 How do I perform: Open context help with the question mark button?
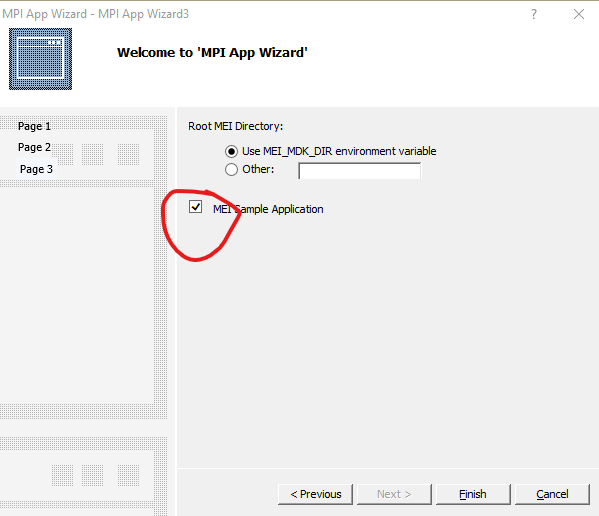point(534,15)
